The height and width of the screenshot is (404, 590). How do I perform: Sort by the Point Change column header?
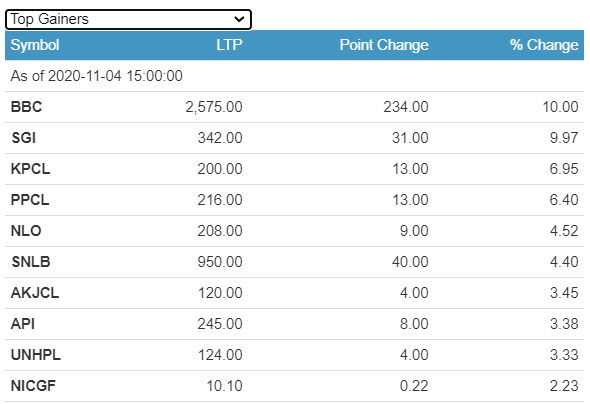click(384, 45)
